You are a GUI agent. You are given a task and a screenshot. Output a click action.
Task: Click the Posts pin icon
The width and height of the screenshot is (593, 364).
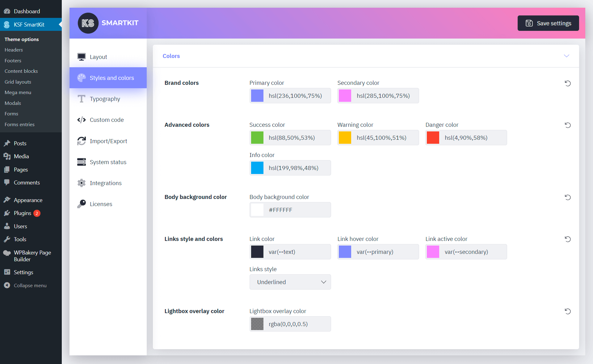[7, 143]
